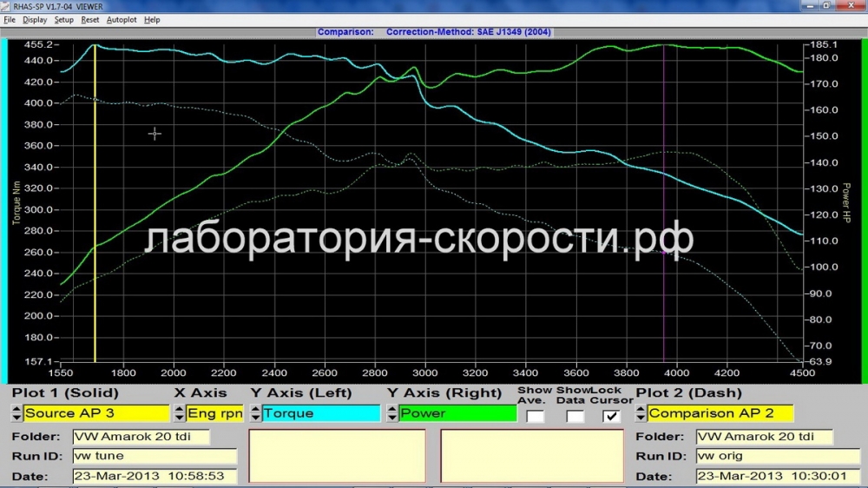This screenshot has height=488, width=868.
Task: Open the Display menu
Action: 35,19
